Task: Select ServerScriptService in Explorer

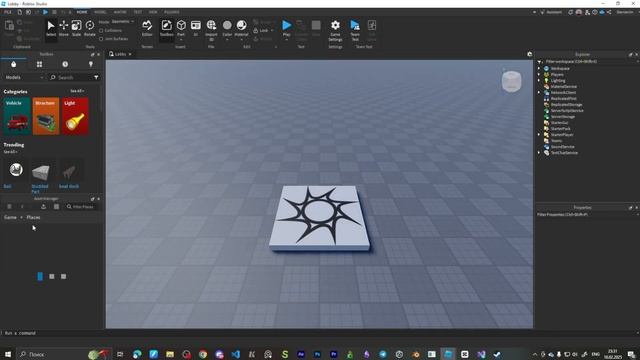Action: click(567, 110)
